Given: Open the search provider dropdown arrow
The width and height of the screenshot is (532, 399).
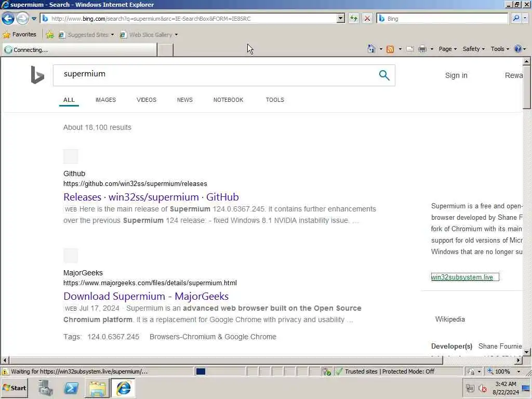Looking at the screenshot, I should coord(525,18).
